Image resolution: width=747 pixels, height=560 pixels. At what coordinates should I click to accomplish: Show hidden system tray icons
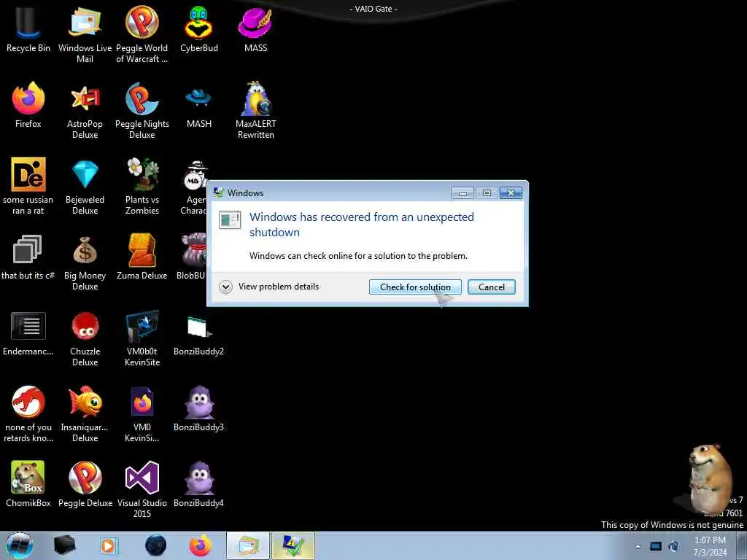(638, 546)
